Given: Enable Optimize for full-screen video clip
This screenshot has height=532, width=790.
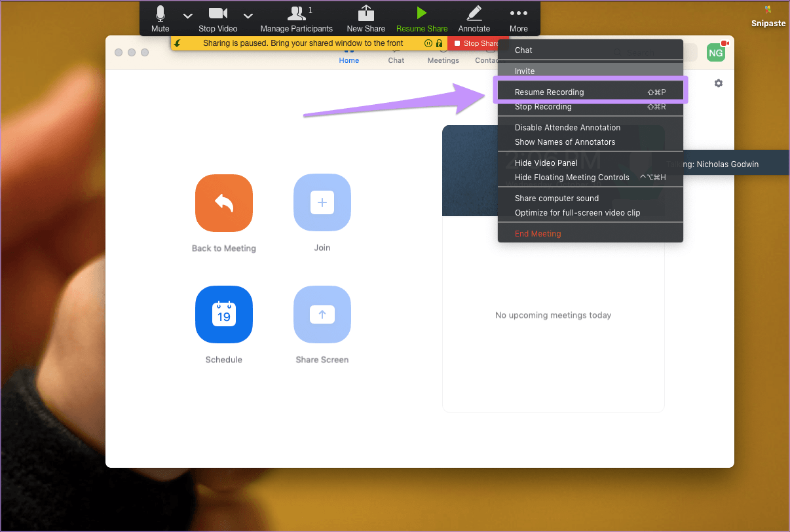Looking at the screenshot, I should 590,213.
